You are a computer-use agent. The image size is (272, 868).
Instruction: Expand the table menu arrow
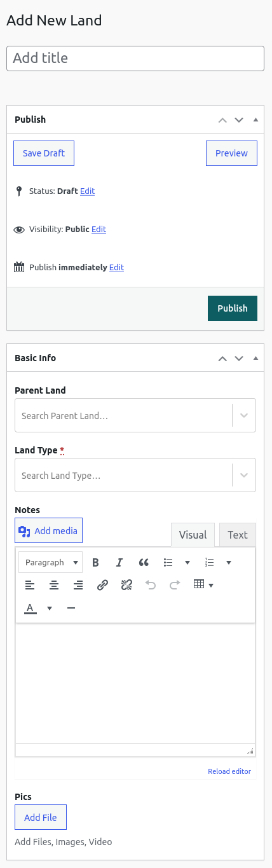[x=211, y=585]
